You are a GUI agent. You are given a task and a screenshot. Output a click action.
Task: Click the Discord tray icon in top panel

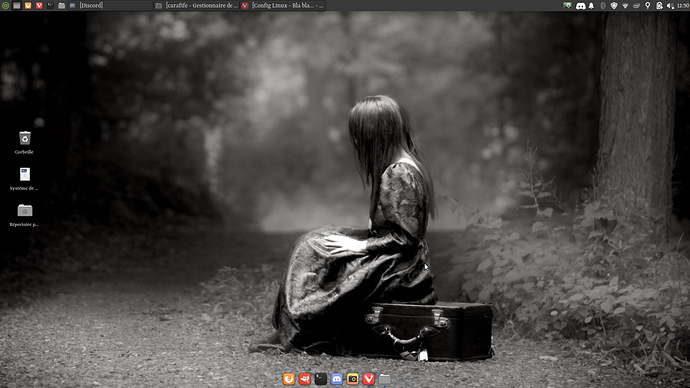(x=580, y=6)
